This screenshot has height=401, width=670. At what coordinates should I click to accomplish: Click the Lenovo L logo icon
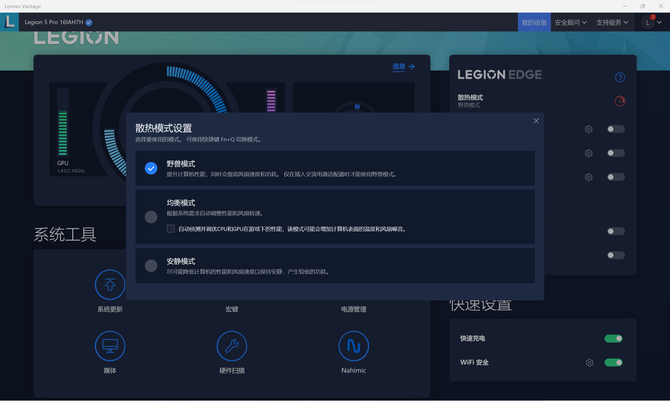[9, 22]
